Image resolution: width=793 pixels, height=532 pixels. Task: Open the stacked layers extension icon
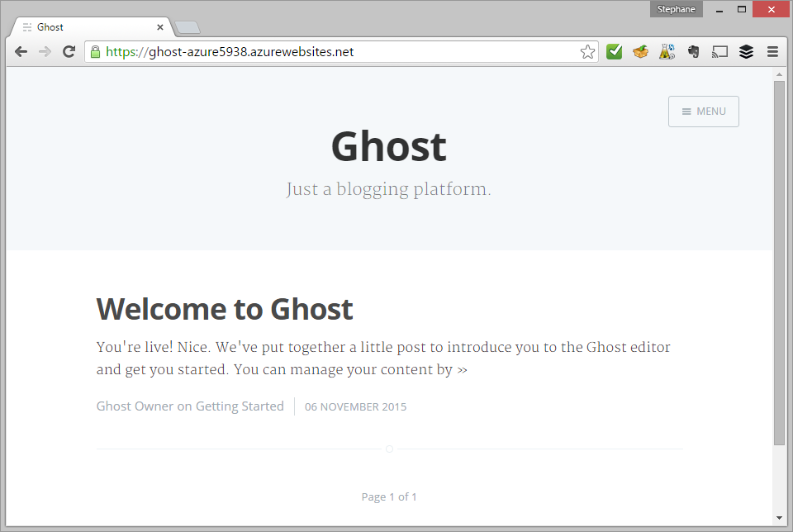(746, 51)
